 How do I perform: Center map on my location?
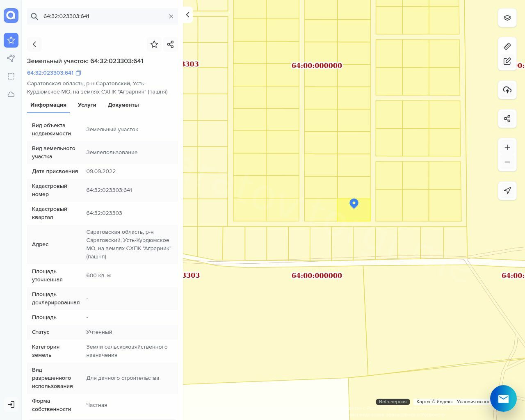pos(507,191)
